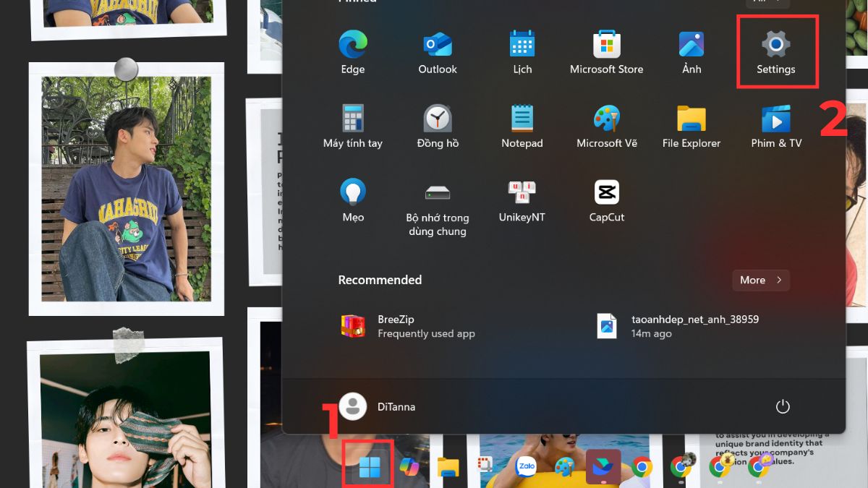The height and width of the screenshot is (488, 868).
Task: Open the DiTanna user account menu
Action: click(x=378, y=407)
